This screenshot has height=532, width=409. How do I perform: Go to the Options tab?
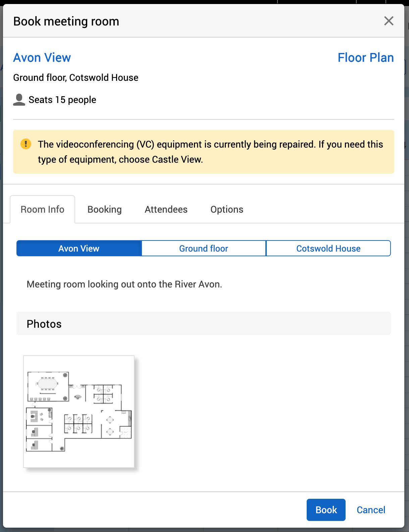coord(227,210)
